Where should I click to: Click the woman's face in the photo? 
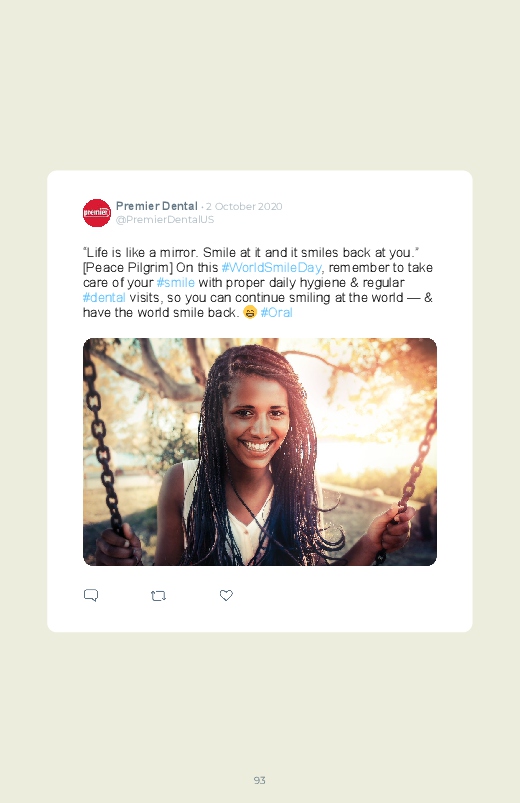click(x=256, y=417)
